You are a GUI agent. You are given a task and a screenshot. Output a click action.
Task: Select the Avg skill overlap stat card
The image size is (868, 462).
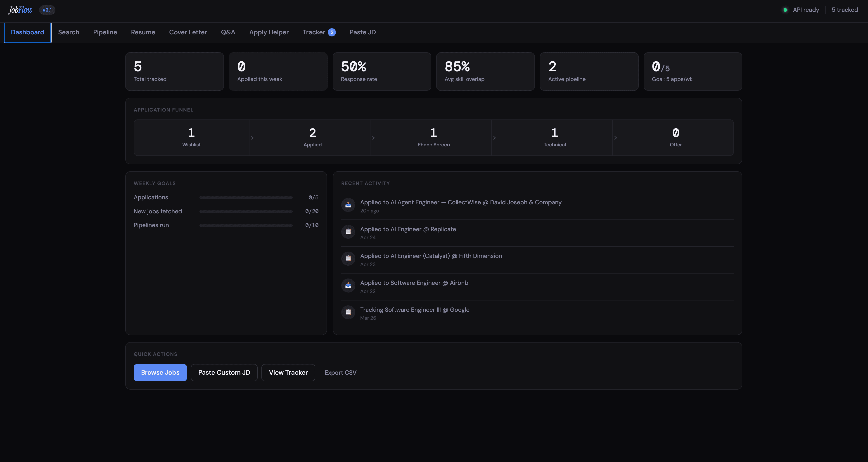[x=485, y=71]
